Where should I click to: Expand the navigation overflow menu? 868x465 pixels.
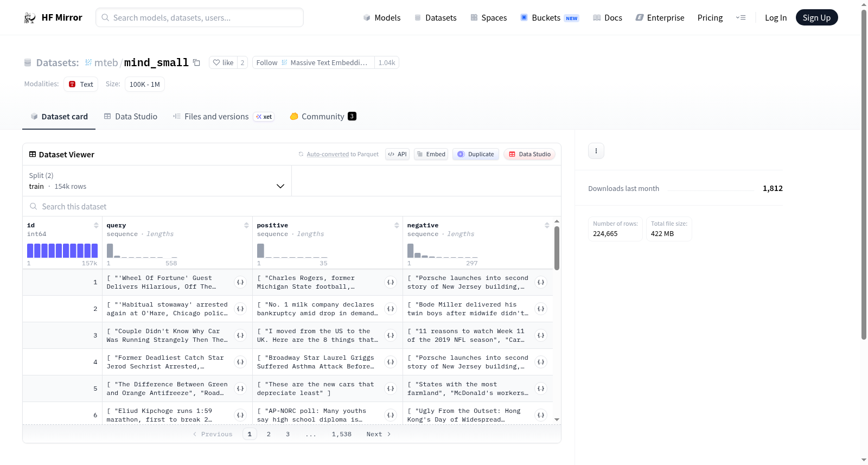tap(741, 17)
